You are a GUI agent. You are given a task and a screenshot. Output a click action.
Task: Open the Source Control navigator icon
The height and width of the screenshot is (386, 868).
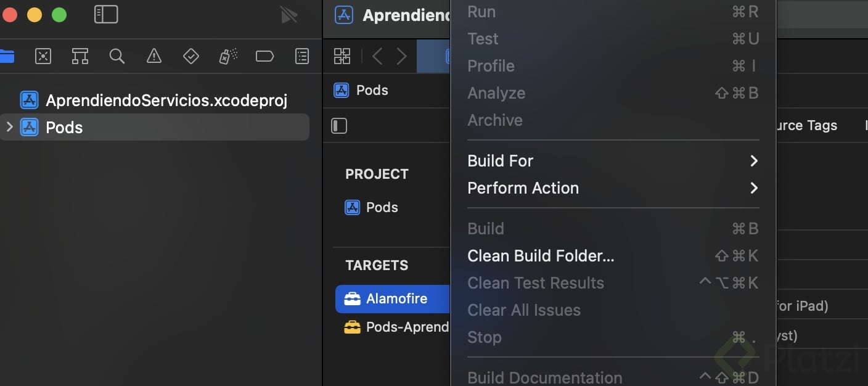(43, 57)
